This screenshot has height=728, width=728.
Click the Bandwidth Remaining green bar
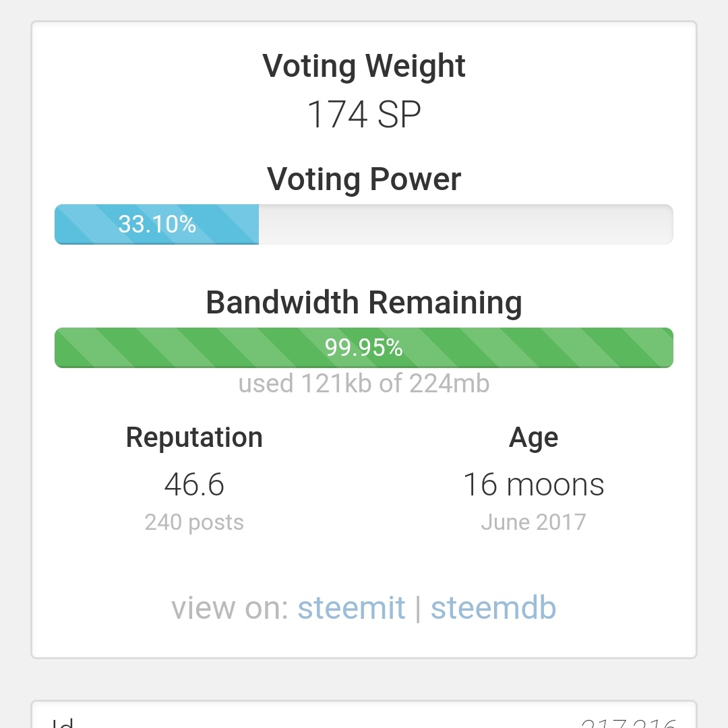[364, 348]
